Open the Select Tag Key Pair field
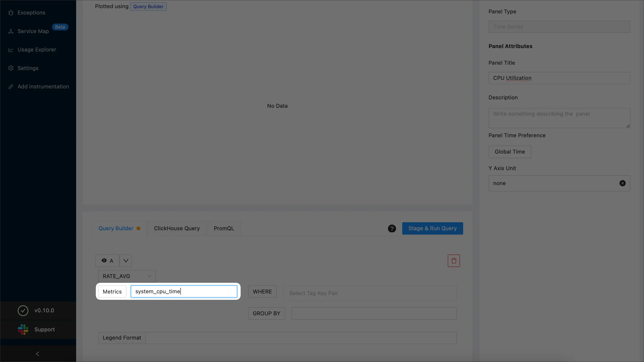The width and height of the screenshot is (644, 362). (x=370, y=293)
